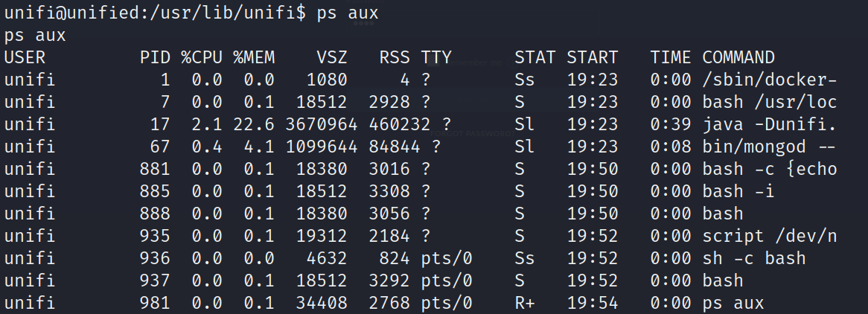Click the %CPU column header

click(x=201, y=57)
